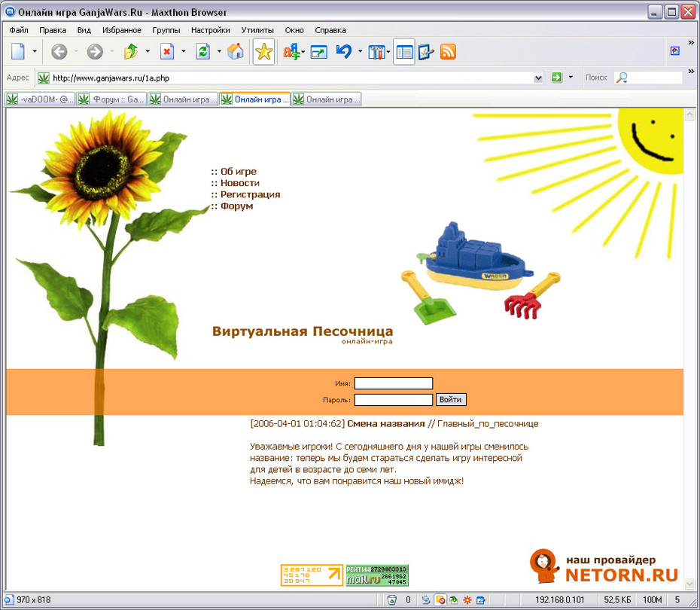Click the page icon beside 970 x 818
Viewport: 700px width, 610px height.
(x=9, y=599)
